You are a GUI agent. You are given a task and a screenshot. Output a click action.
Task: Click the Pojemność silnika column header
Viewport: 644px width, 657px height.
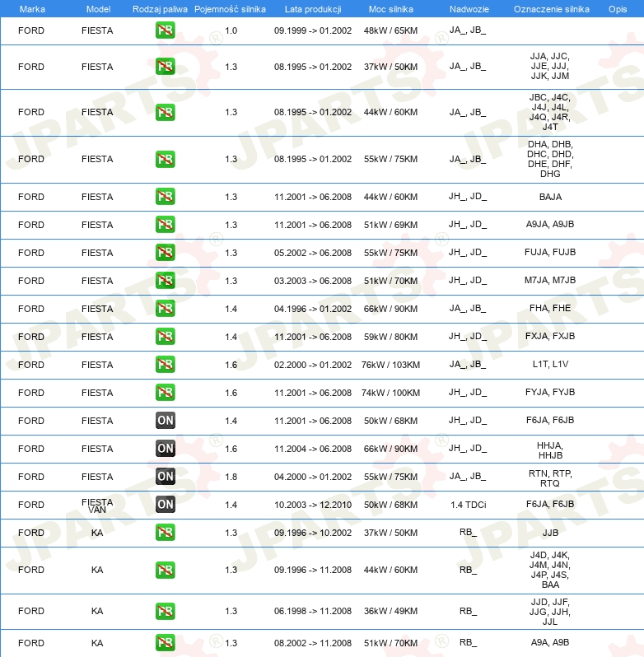click(230, 9)
